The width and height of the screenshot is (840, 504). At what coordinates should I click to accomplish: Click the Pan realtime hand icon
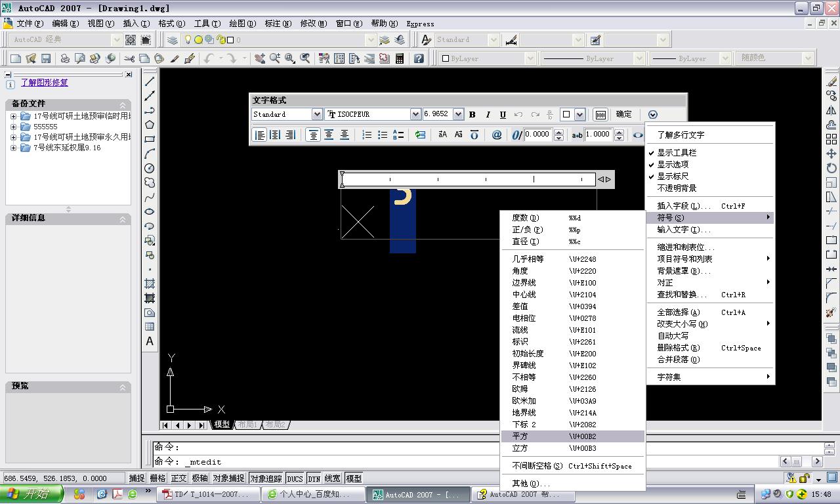[x=260, y=58]
